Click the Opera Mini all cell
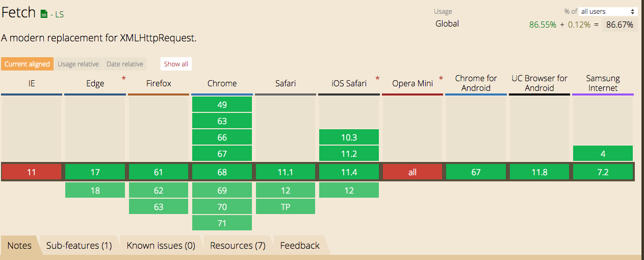 click(x=412, y=172)
